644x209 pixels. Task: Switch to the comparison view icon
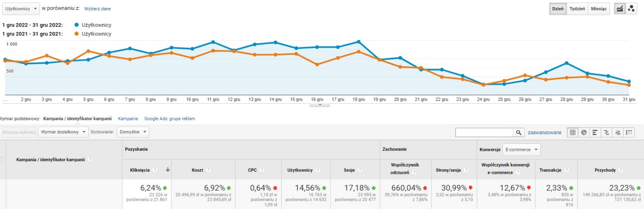pos(606,132)
